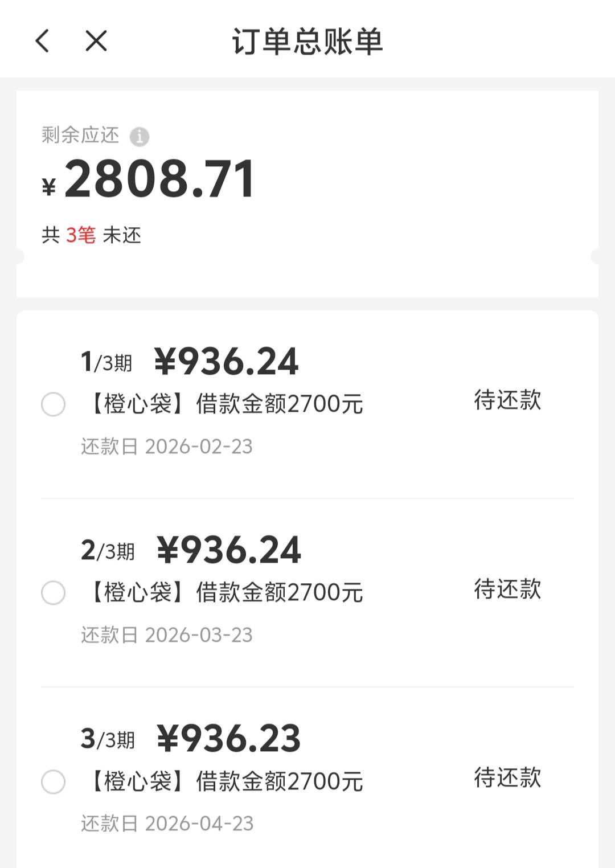Tap the 订单总账单 page title

click(307, 42)
